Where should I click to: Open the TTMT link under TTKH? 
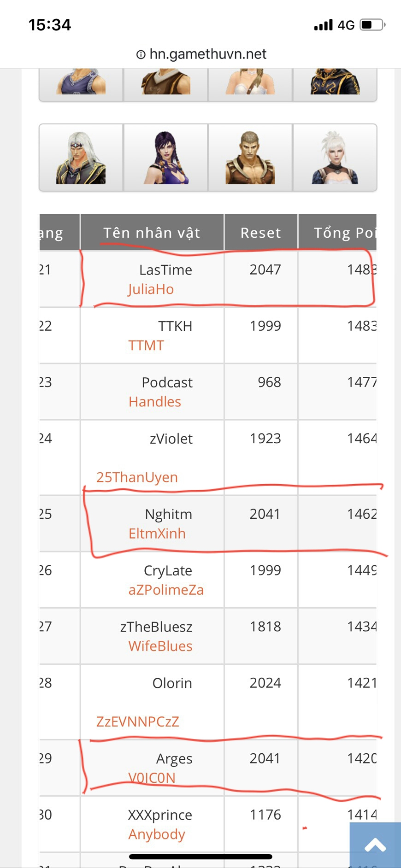146,346
